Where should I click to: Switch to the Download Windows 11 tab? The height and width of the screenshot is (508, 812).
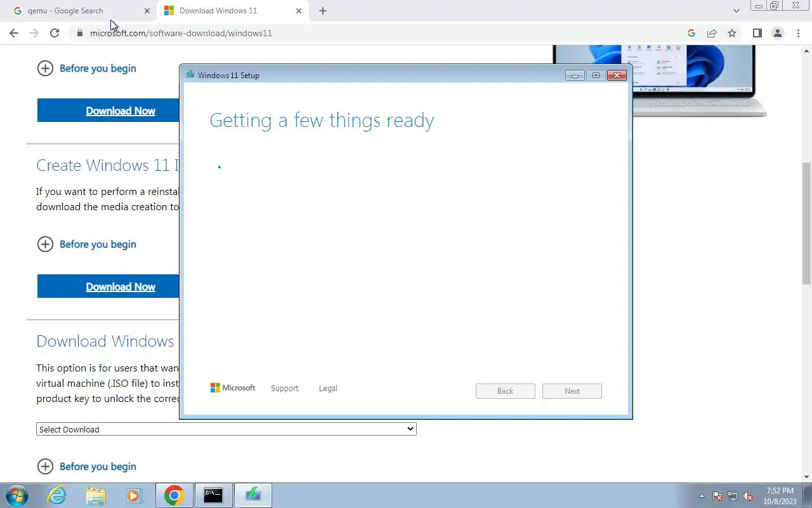pyautogui.click(x=232, y=11)
